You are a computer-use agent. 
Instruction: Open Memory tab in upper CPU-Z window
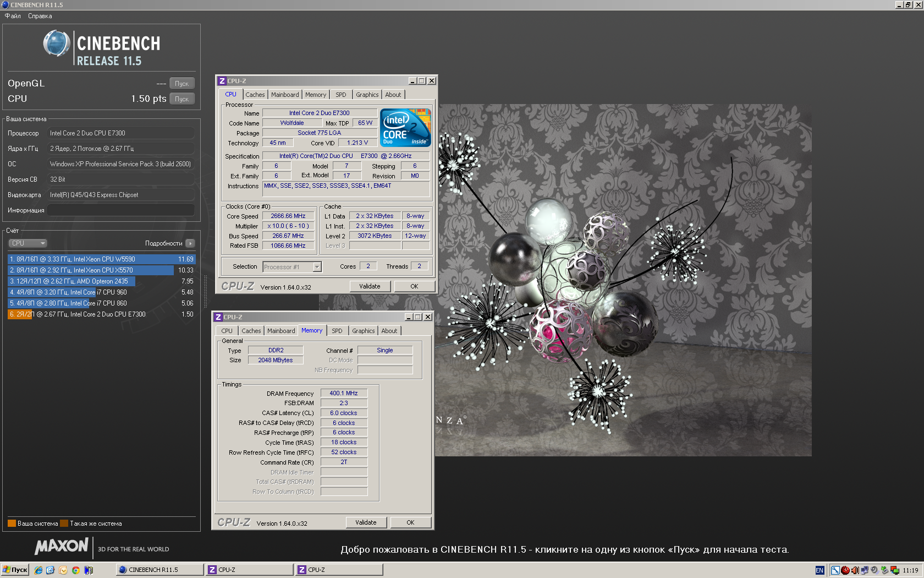[316, 95]
